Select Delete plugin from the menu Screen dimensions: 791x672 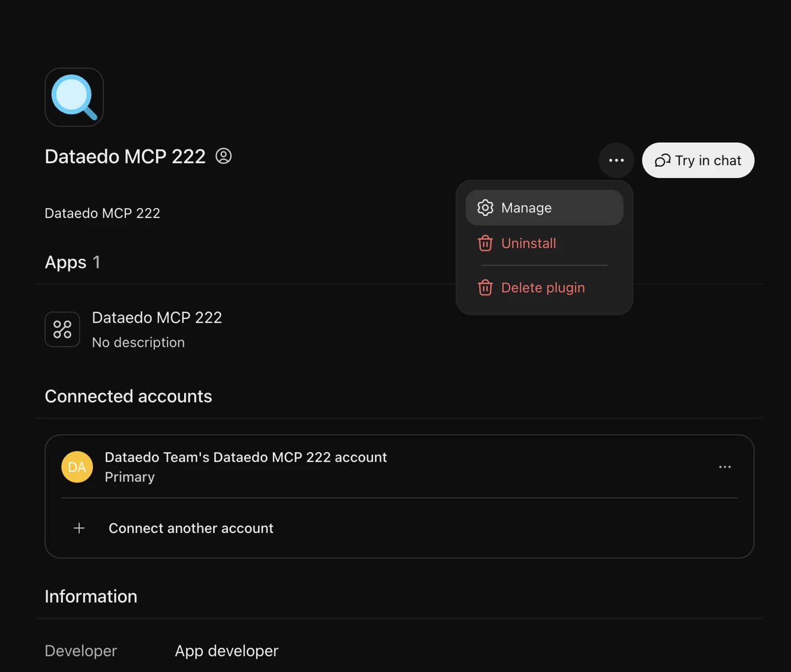(545, 288)
